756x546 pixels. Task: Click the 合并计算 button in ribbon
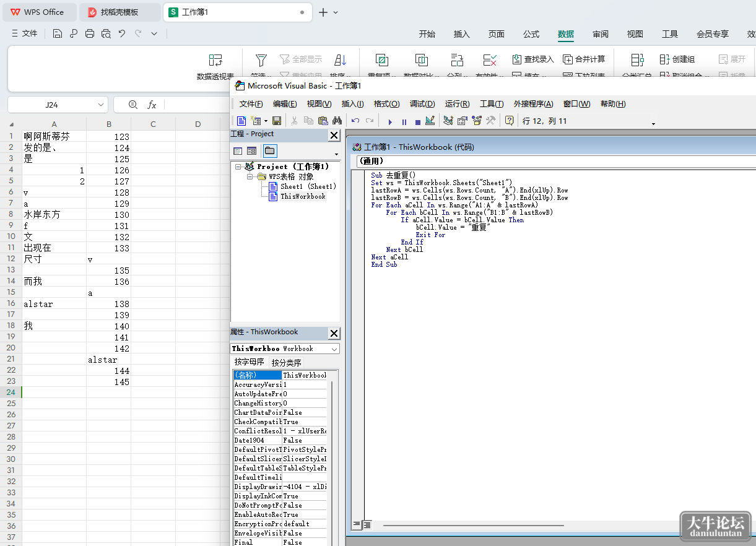tap(584, 59)
